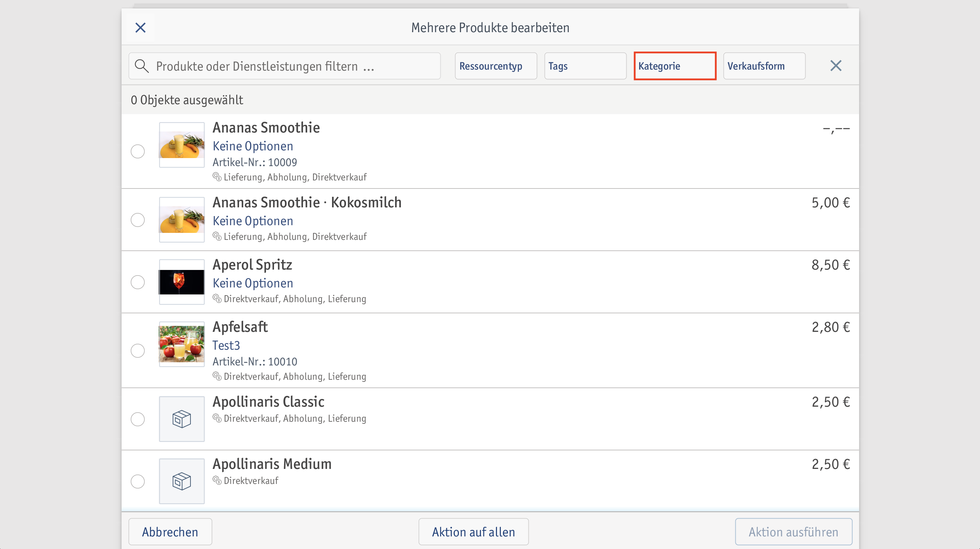
Task: Click the Aktion auf allen button
Action: pos(473,532)
